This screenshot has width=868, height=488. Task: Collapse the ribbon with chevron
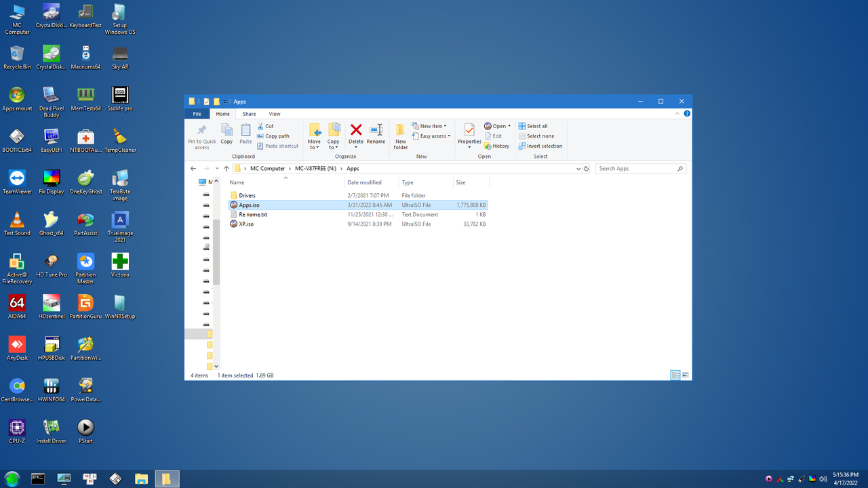[x=677, y=114]
